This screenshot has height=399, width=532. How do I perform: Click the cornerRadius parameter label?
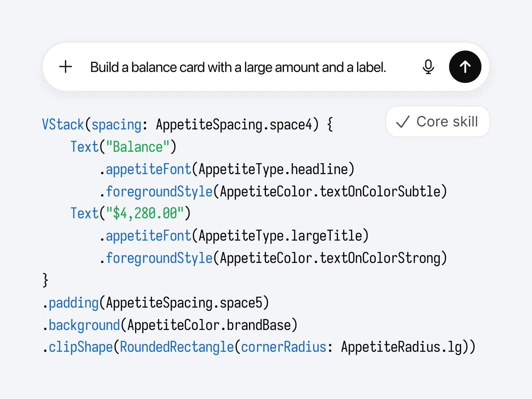284,347
